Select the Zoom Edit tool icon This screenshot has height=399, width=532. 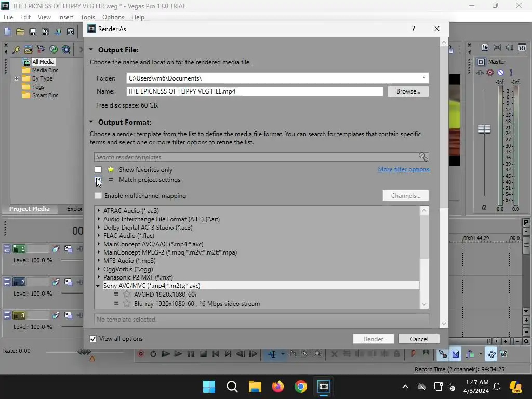point(317,354)
